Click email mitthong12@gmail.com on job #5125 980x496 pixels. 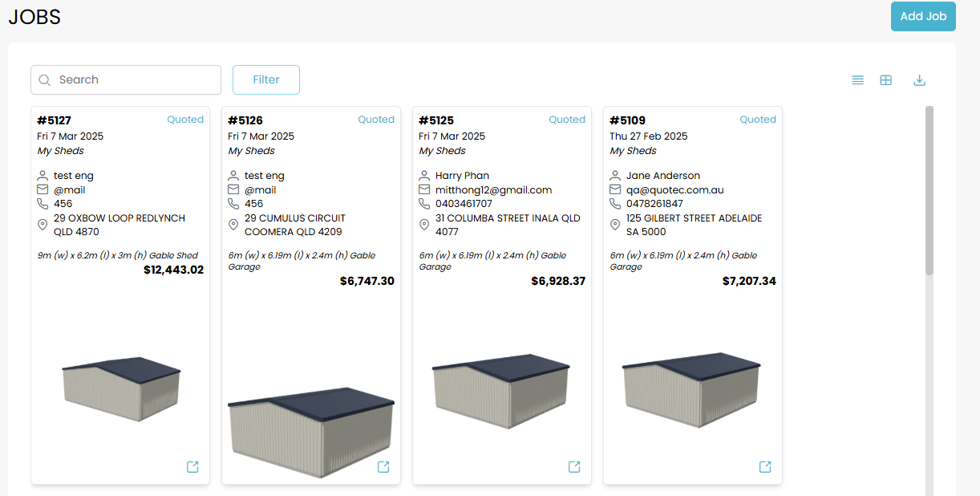(493, 190)
